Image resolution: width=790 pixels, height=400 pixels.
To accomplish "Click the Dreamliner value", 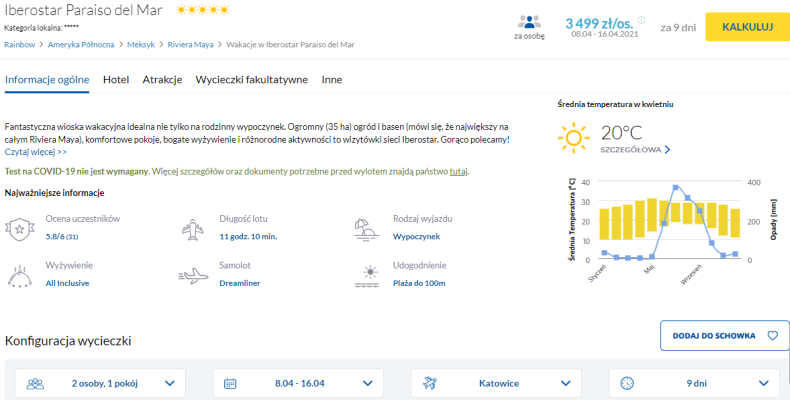I will [239, 283].
